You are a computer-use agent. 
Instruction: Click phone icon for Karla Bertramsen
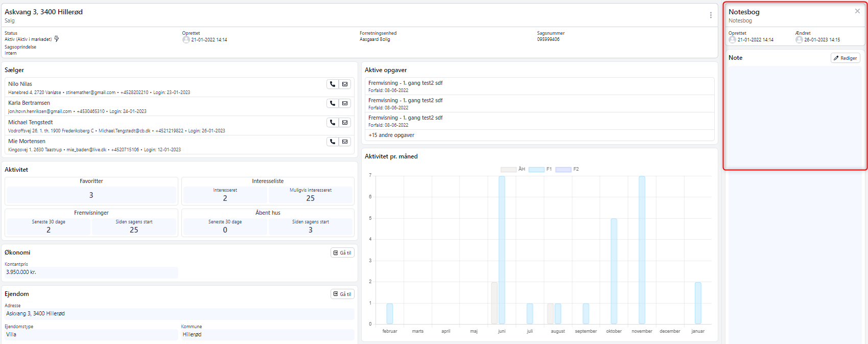click(333, 103)
